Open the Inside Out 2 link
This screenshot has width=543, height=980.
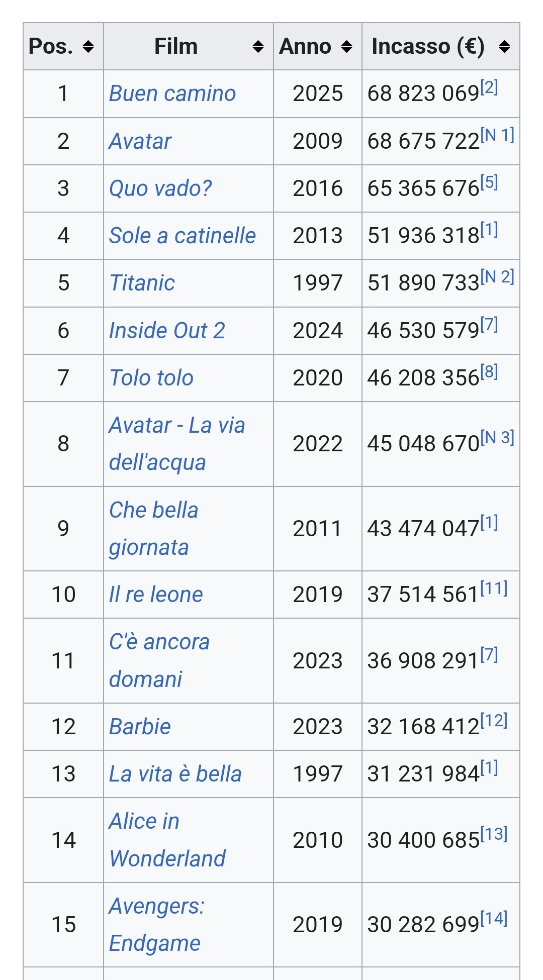point(167,331)
